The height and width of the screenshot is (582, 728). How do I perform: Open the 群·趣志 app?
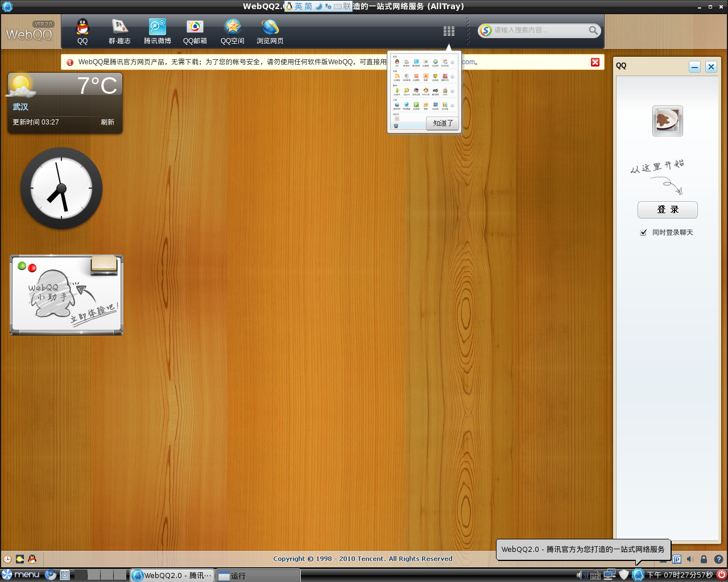click(x=119, y=31)
